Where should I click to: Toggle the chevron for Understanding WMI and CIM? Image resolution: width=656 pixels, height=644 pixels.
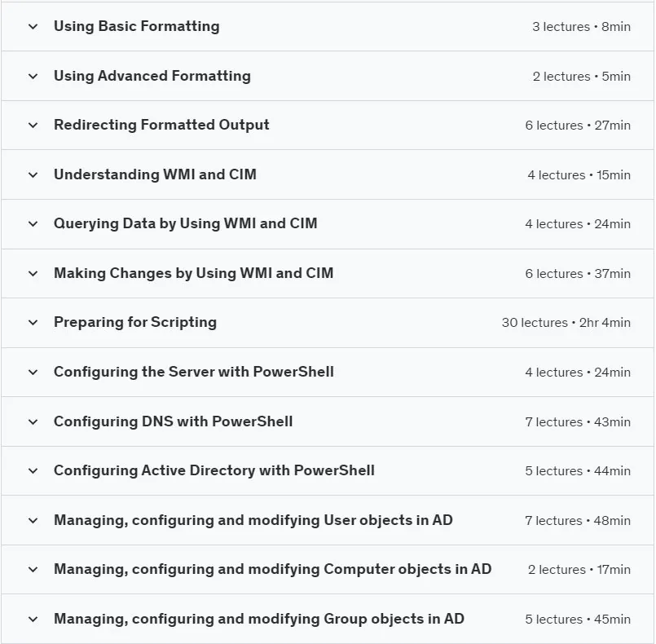click(33, 175)
